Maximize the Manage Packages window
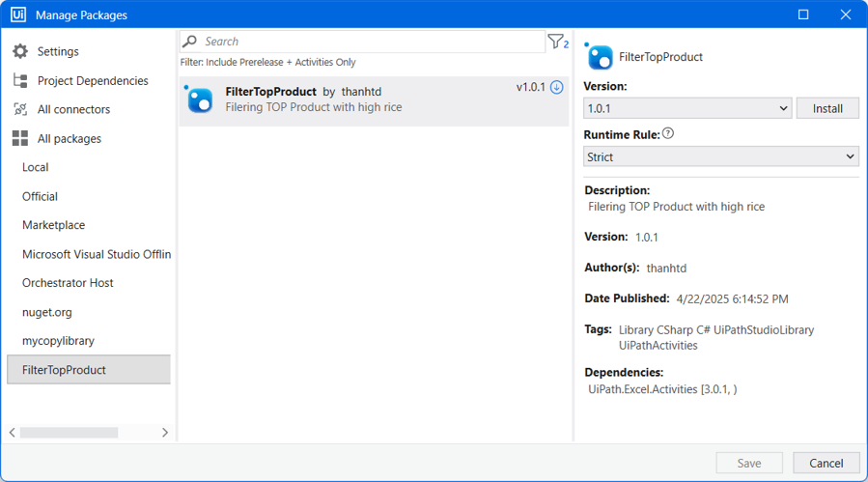Image resolution: width=868 pixels, height=482 pixels. pyautogui.click(x=803, y=14)
